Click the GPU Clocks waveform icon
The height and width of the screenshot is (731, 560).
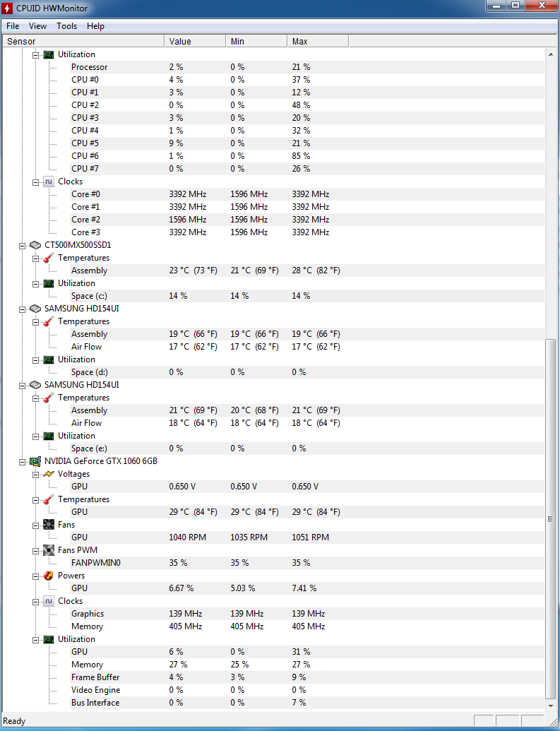pos(49,601)
